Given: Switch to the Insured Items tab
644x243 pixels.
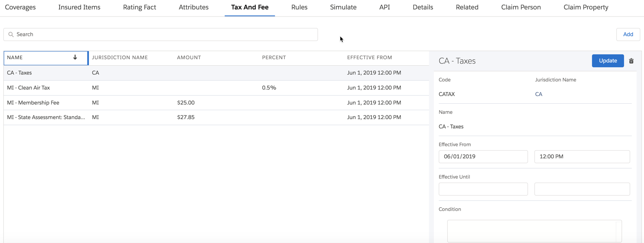Looking at the screenshot, I should [79, 7].
